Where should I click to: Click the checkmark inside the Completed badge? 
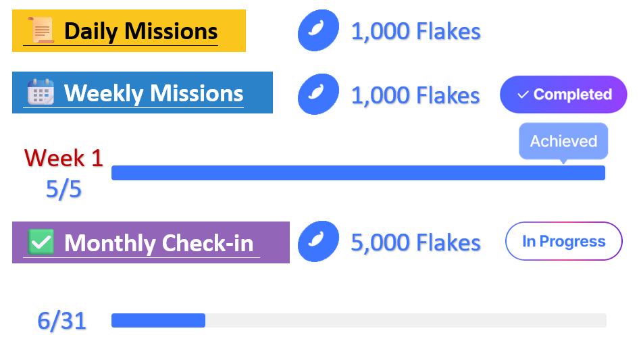click(x=522, y=95)
